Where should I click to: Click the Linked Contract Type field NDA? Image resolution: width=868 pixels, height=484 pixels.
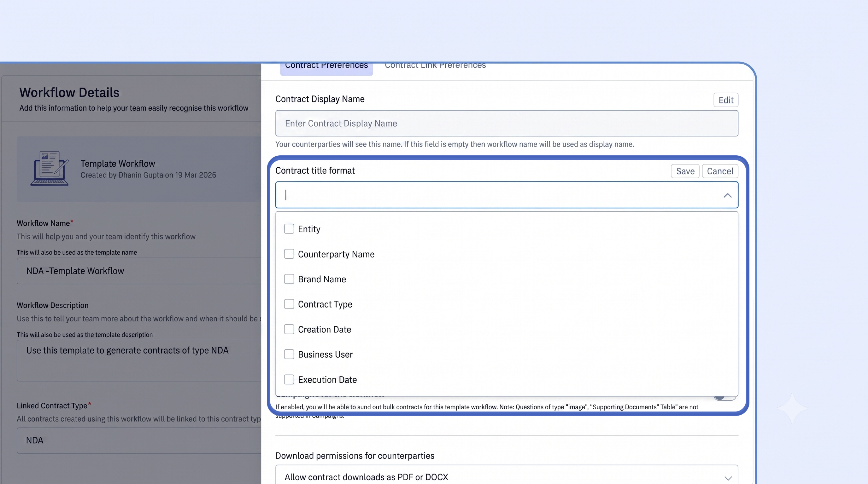(139, 441)
